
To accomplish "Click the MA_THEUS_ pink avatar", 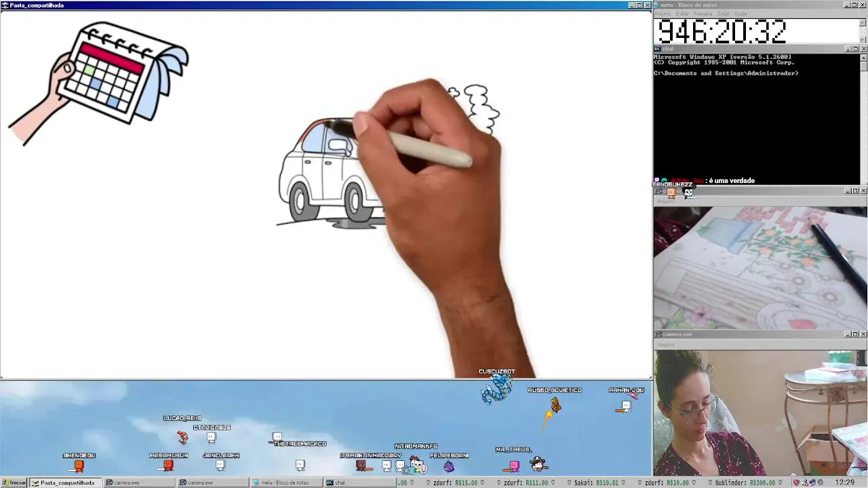I will [x=513, y=466].
